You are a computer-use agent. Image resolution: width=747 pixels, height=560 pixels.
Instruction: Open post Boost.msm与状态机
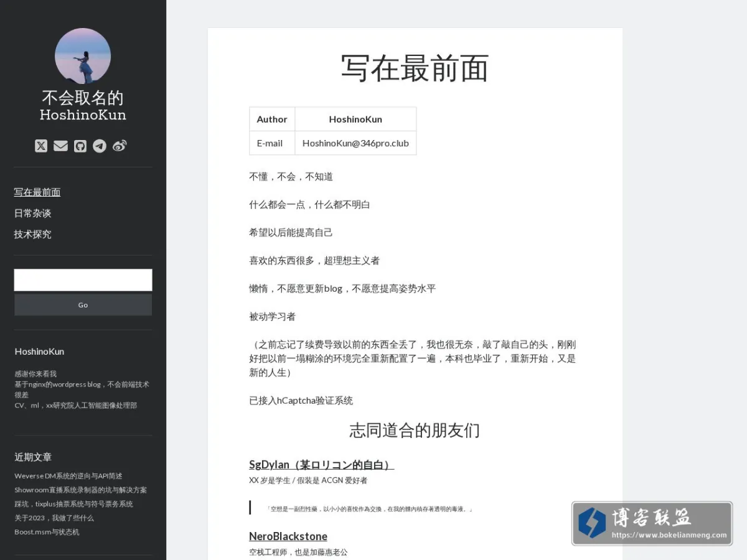coord(47,532)
